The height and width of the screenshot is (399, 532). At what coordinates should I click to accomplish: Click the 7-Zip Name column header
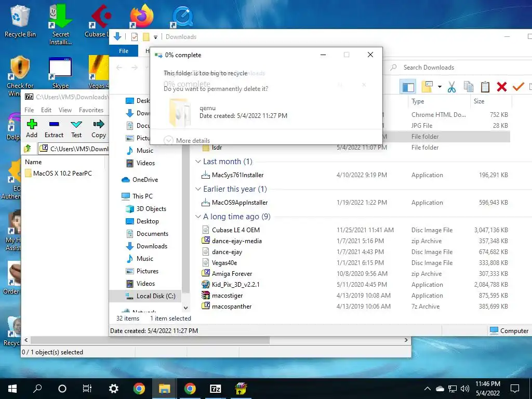coord(64,162)
